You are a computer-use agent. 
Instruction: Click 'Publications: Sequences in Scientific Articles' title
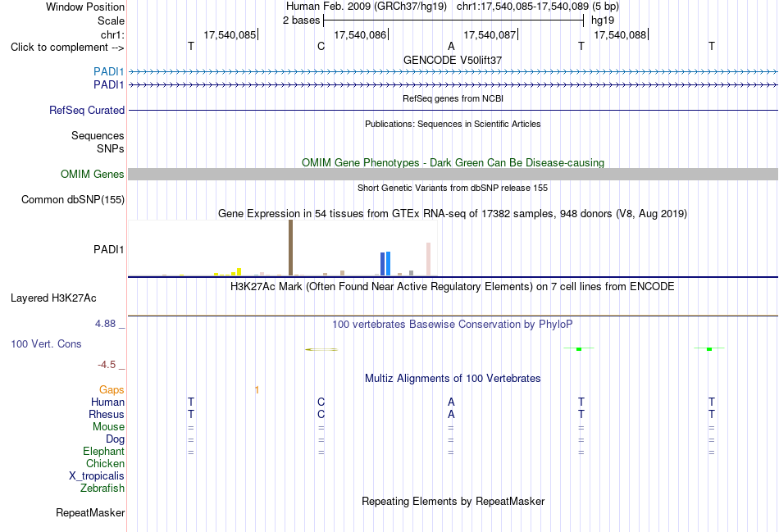click(x=453, y=124)
